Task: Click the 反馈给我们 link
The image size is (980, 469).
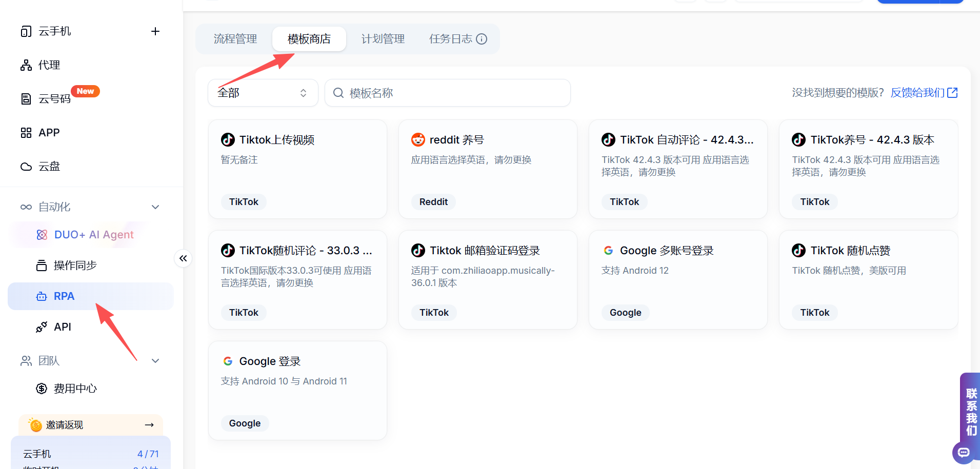Action: pos(917,93)
